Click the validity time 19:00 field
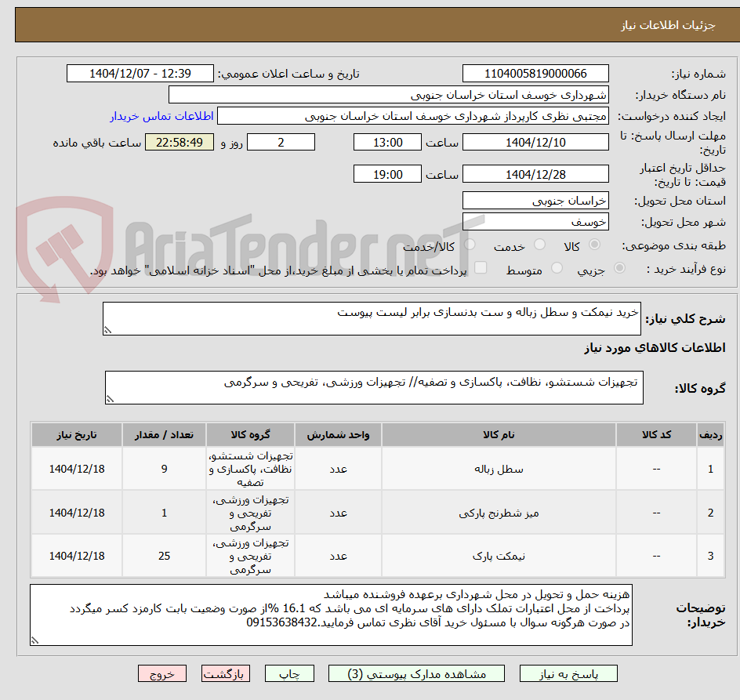The height and width of the screenshot is (700, 740). (387, 174)
